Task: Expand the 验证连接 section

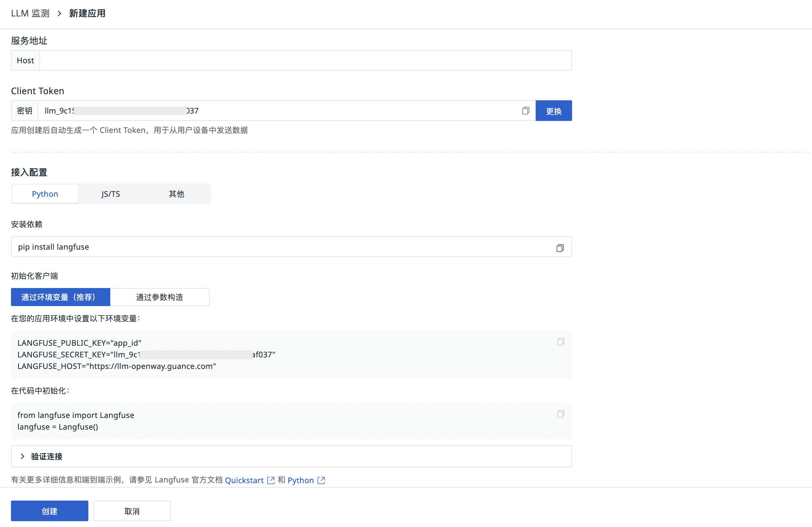Action: point(47,456)
